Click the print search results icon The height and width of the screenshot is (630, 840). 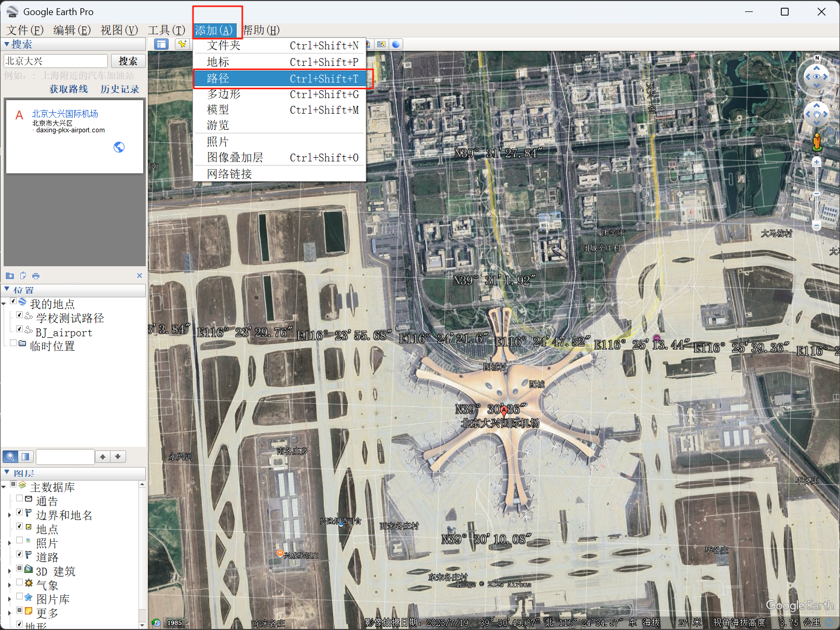tap(35, 276)
